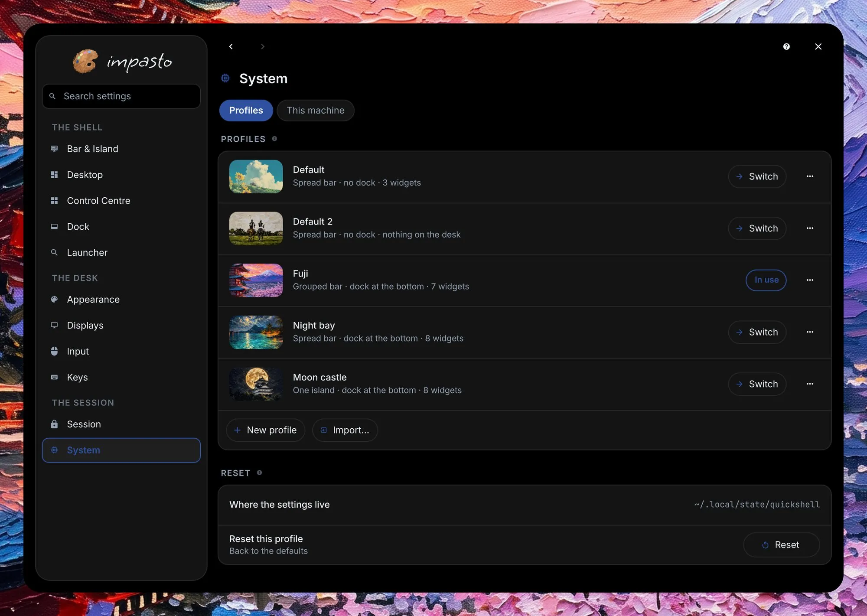The height and width of the screenshot is (616, 867).
Task: Open the more options menu for Default
Action: (x=810, y=176)
